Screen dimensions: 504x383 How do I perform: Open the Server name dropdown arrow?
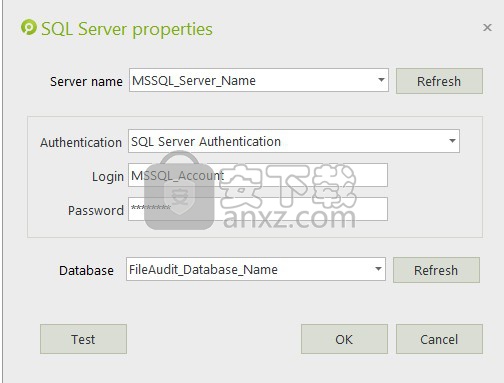[381, 80]
